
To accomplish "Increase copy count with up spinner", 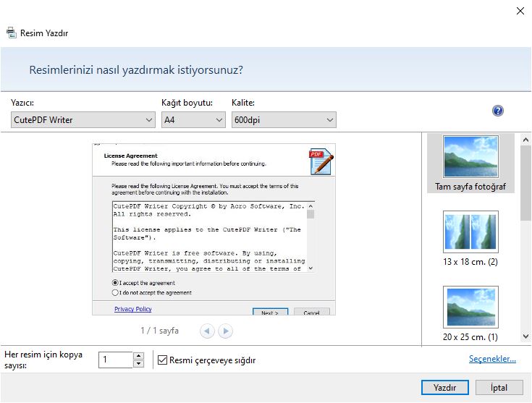I will 138,356.
